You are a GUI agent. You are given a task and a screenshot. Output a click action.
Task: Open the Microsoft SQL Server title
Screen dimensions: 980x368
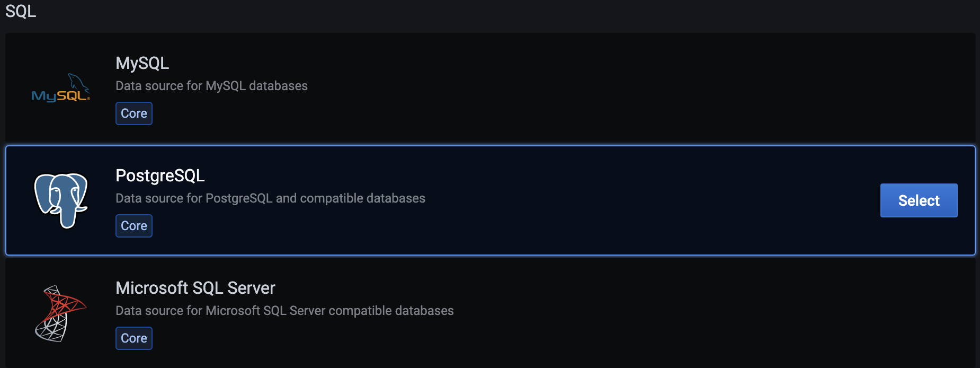tap(195, 288)
